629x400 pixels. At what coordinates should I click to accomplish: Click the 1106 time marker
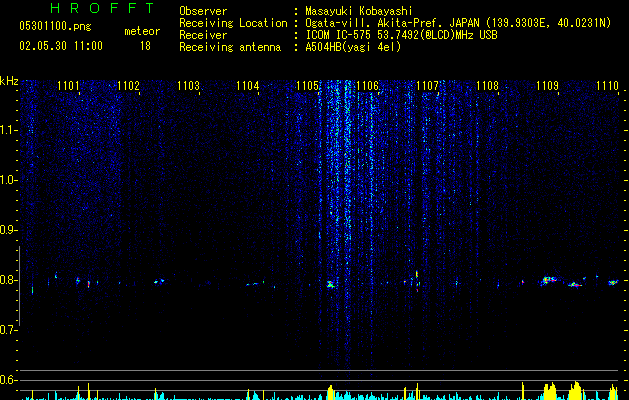pos(367,86)
